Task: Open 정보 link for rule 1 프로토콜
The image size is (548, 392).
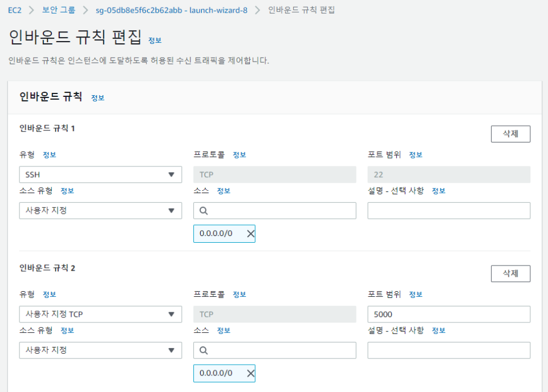Action: pyautogui.click(x=240, y=154)
